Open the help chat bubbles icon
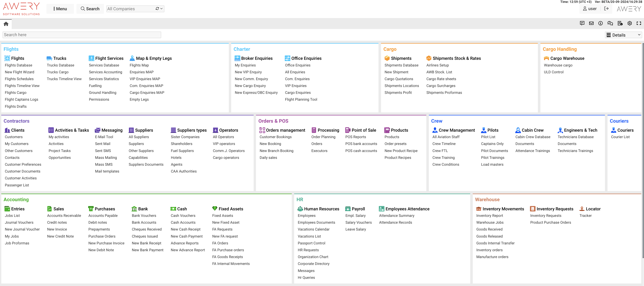Image resolution: width=644 pixels, height=286 pixels. (x=610, y=23)
